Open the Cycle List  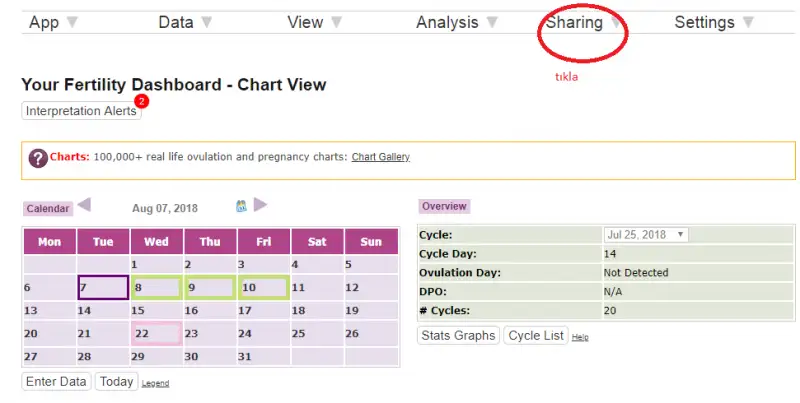(x=536, y=336)
